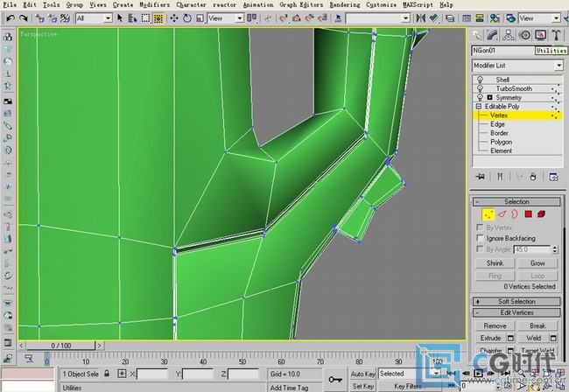
Task: Open the Modifiers menu
Action: (155, 4)
